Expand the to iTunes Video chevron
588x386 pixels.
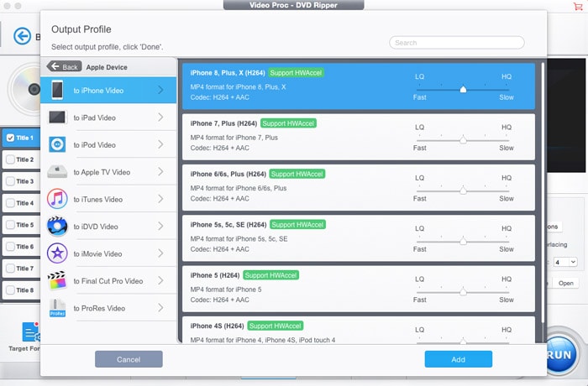coord(160,199)
